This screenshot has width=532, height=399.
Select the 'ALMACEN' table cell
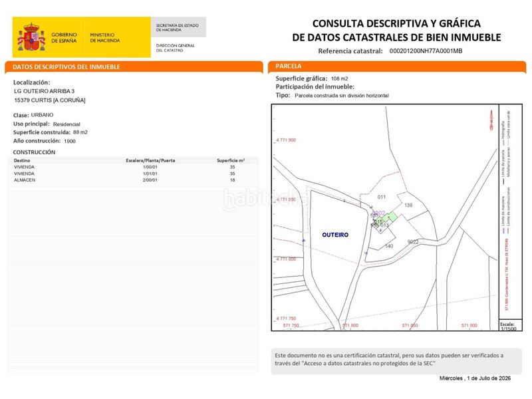pyautogui.click(x=25, y=180)
